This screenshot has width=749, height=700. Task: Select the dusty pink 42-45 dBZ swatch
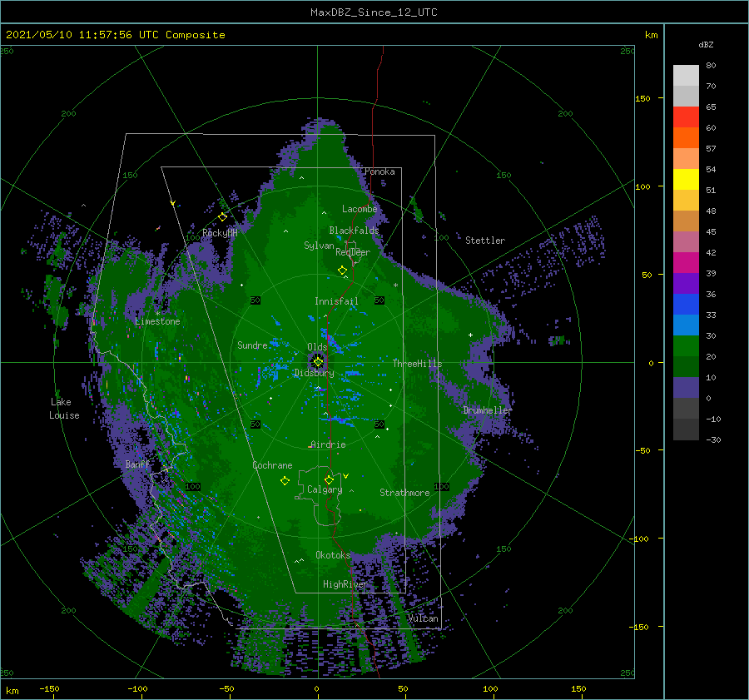[686, 241]
